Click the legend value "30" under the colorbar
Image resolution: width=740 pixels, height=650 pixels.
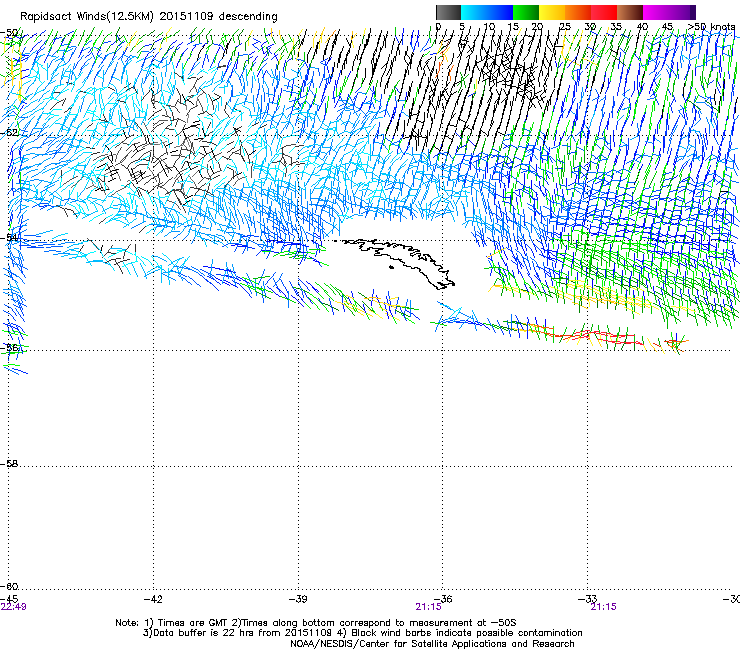pyautogui.click(x=590, y=26)
